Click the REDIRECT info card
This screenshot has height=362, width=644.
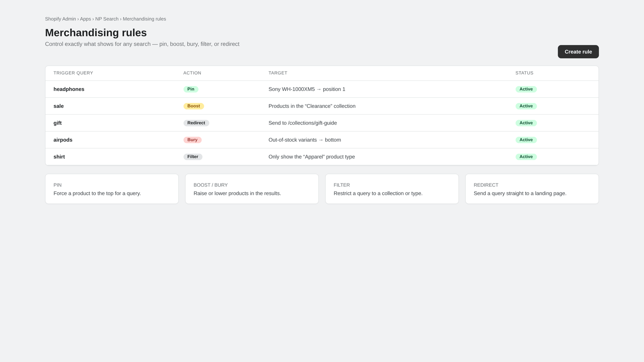tap(532, 189)
